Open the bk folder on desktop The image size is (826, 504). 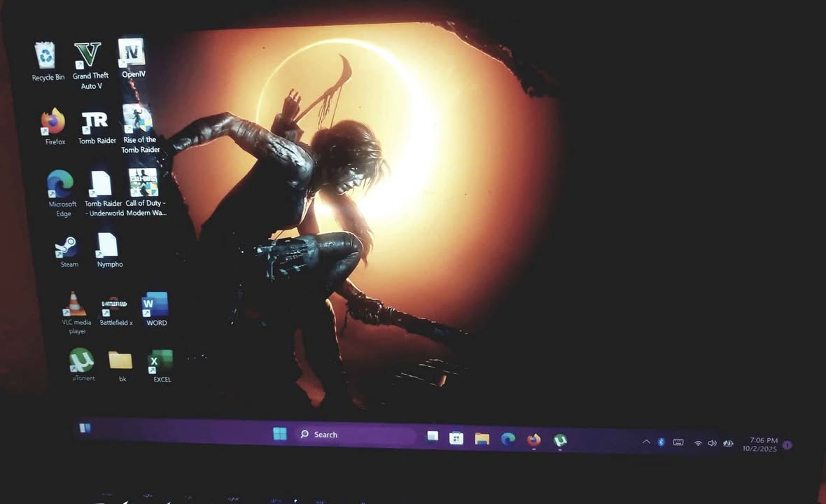point(120,360)
